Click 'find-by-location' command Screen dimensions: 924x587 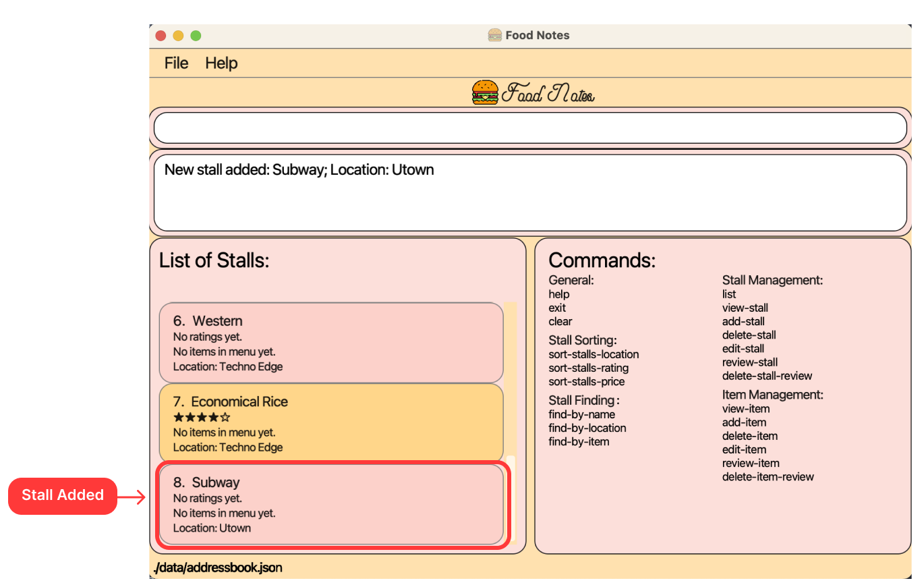click(x=587, y=428)
